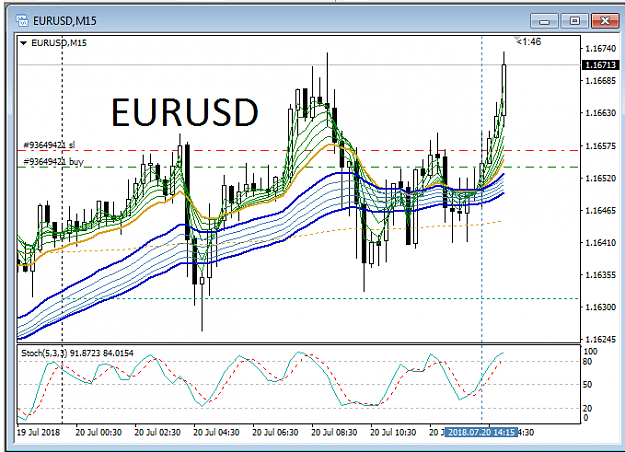Image resolution: width=625 pixels, height=452 pixels.
Task: Click the 20 Jul 04:30 time axis label
Action: point(216,432)
